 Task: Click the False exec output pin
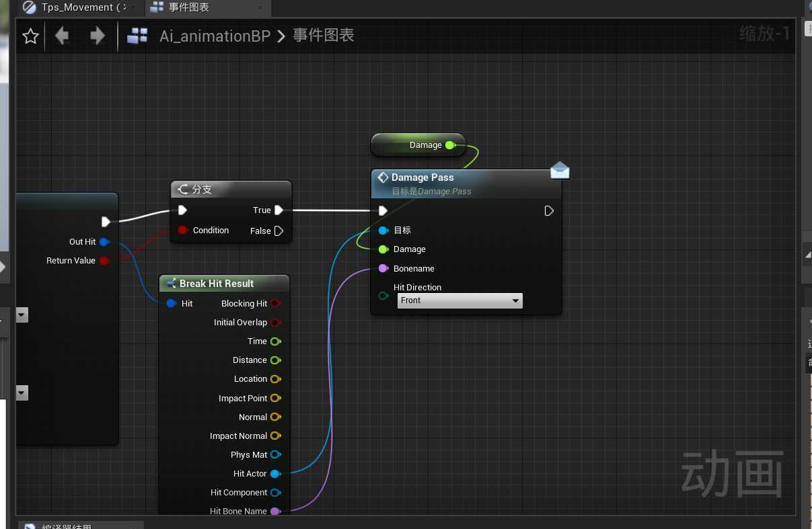point(279,231)
